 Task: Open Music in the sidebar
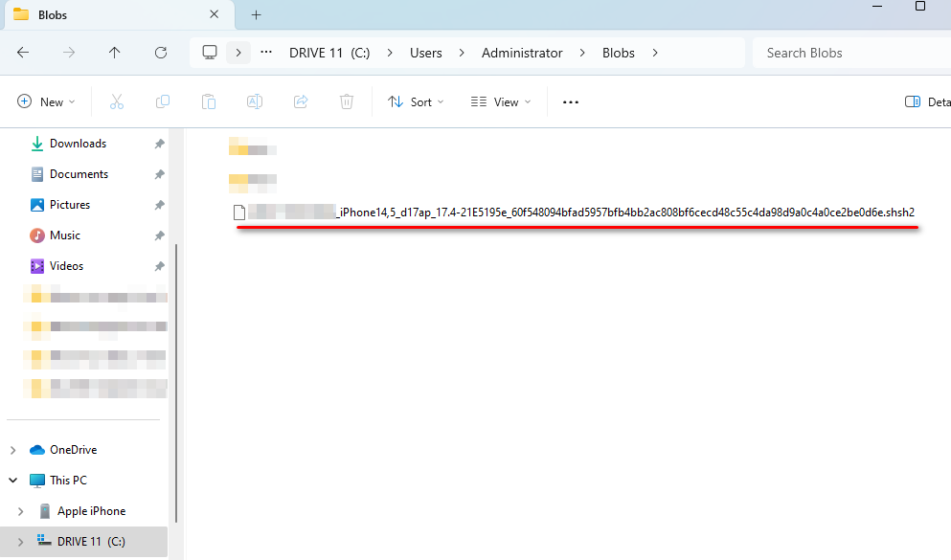(65, 235)
